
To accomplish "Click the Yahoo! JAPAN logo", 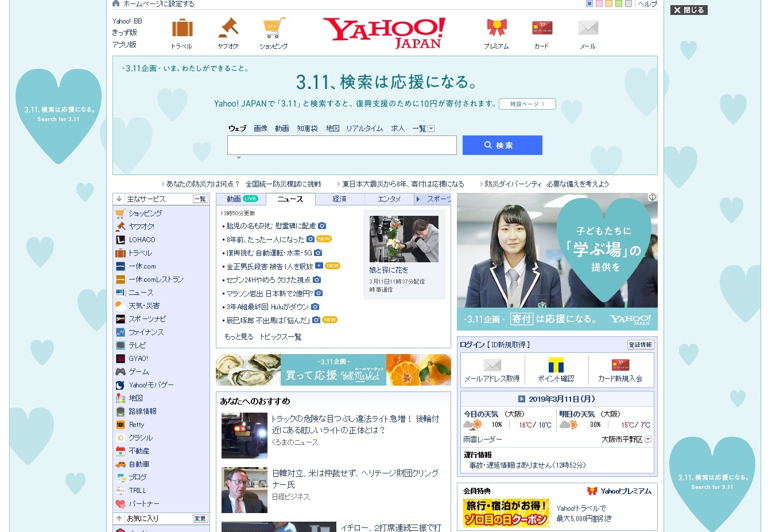I will [x=384, y=33].
